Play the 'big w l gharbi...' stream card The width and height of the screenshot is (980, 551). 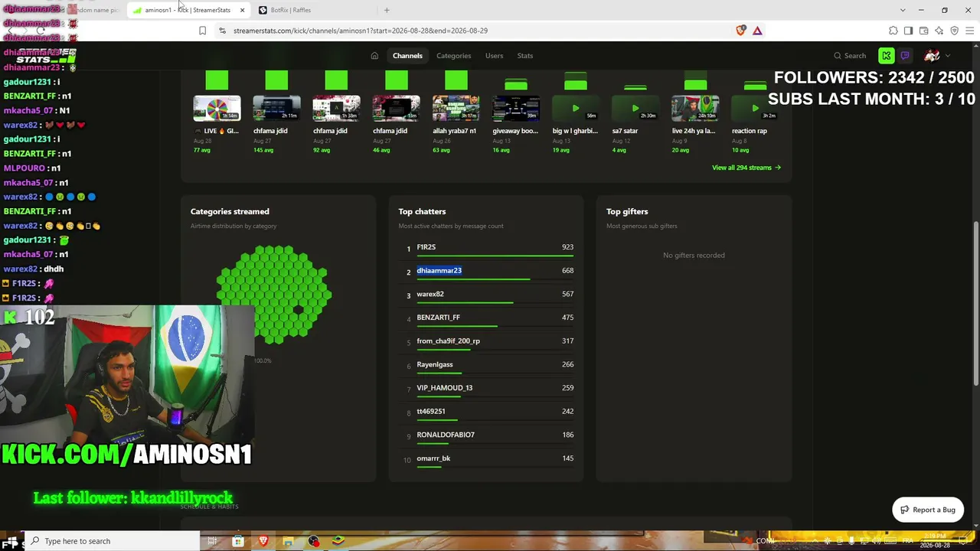pyautogui.click(x=576, y=108)
